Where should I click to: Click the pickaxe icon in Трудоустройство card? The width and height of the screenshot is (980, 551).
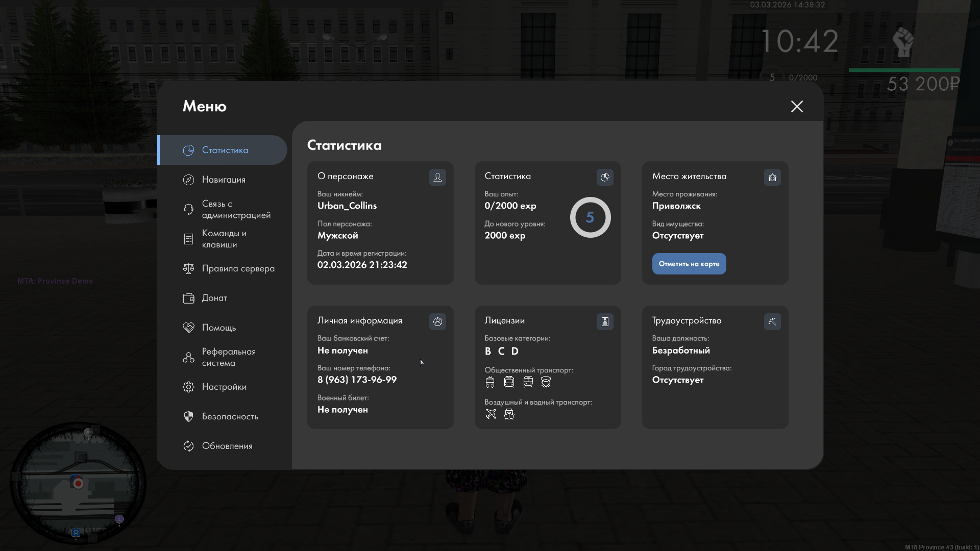click(x=772, y=321)
